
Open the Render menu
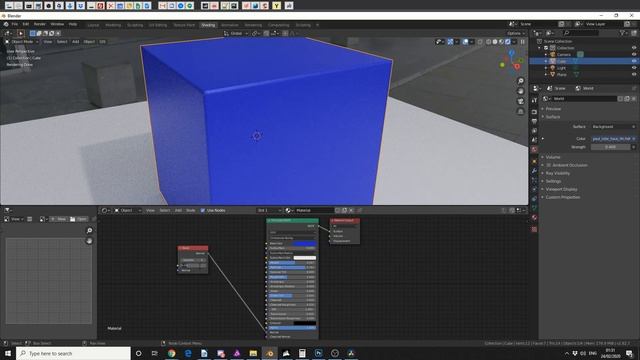(x=40, y=24)
